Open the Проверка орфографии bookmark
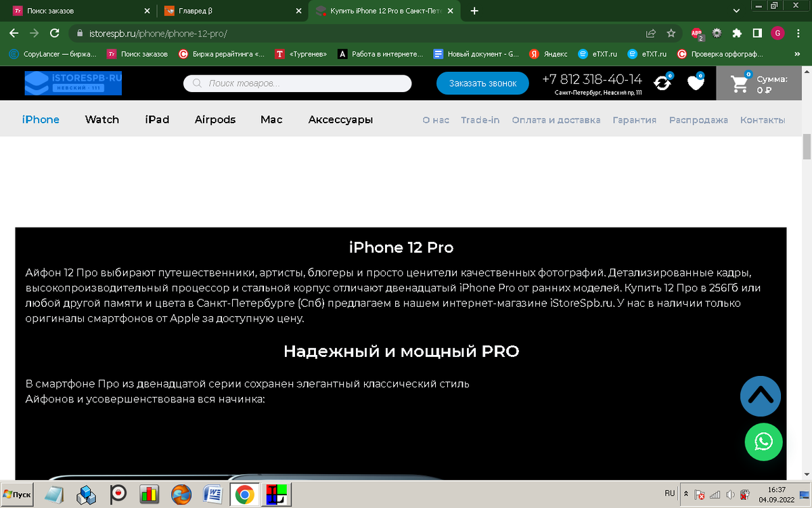 (x=720, y=54)
